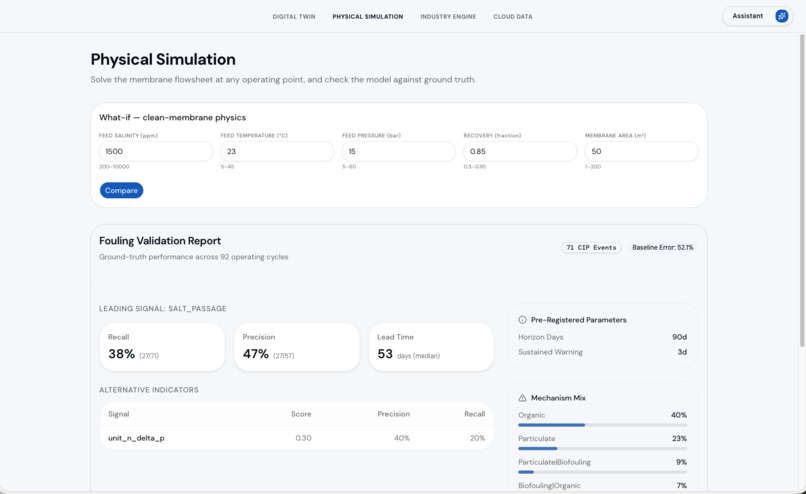Select the Precision 47% card
Viewport: 806px width, 494px height.
[x=297, y=347]
